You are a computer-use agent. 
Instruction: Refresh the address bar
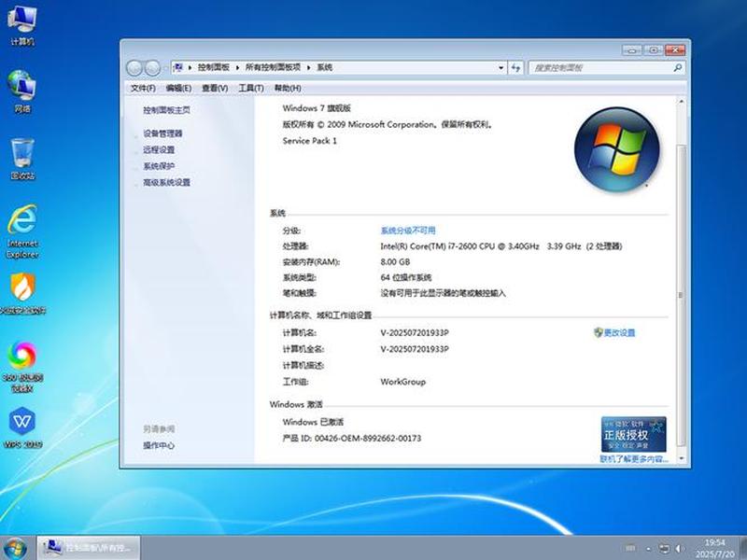click(515, 67)
